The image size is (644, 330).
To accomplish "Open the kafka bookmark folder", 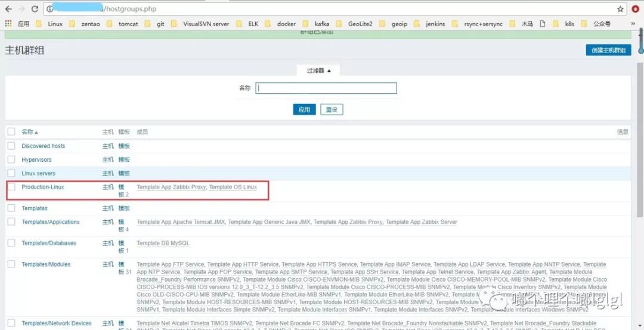I will tap(316, 24).
